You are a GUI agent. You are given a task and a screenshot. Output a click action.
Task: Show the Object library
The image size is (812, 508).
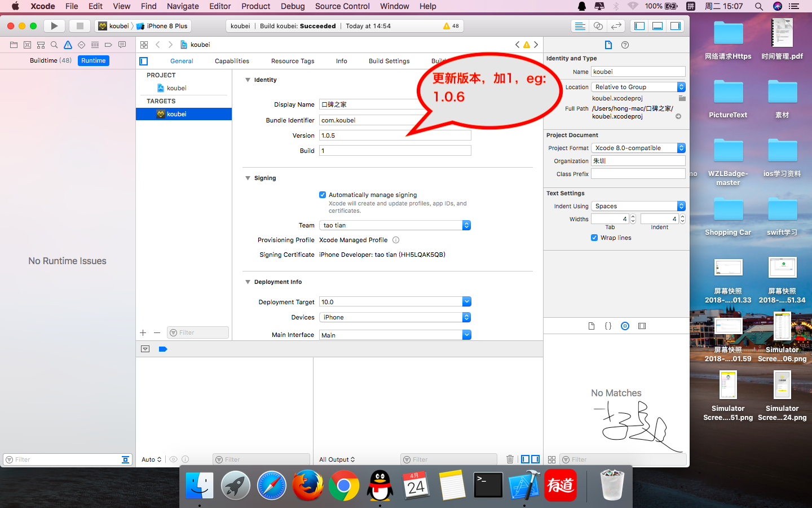tap(625, 326)
